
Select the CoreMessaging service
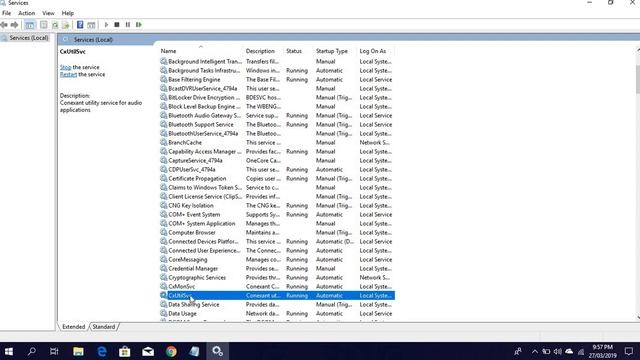[x=276, y=260]
